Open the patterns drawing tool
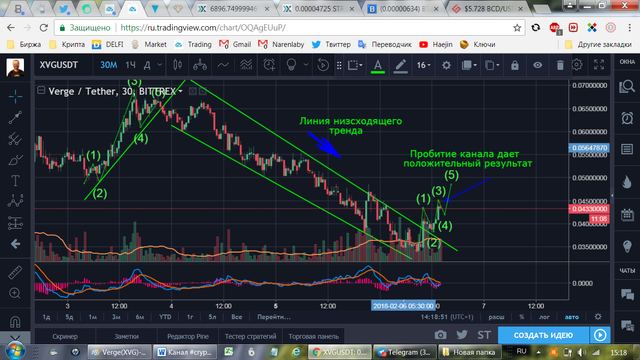The width and height of the screenshot is (640, 360). (15, 201)
